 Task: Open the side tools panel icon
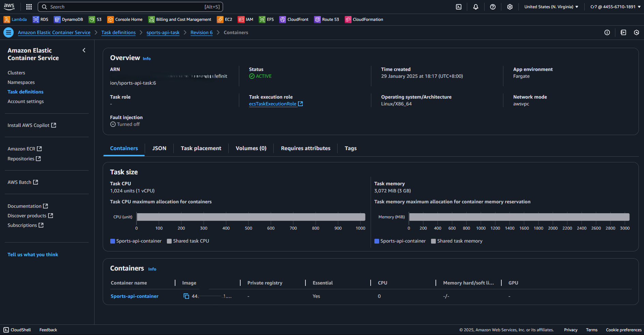pos(623,32)
